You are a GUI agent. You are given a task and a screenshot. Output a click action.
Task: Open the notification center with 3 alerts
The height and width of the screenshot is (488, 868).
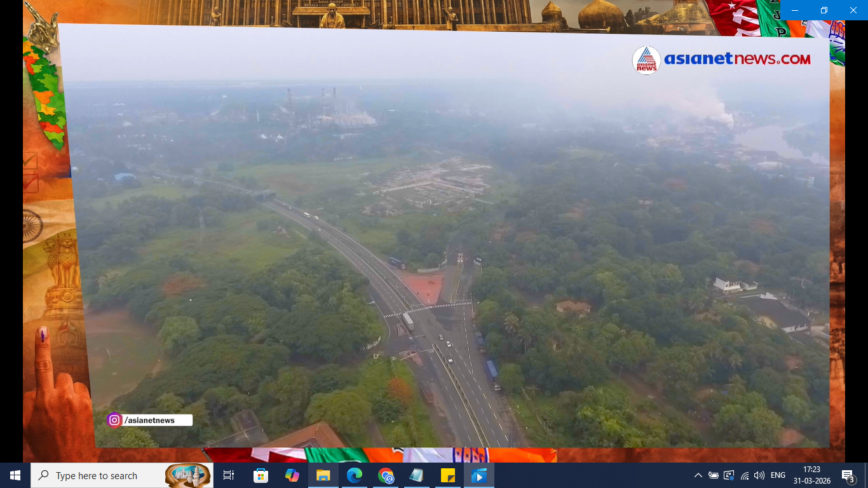[x=848, y=475]
